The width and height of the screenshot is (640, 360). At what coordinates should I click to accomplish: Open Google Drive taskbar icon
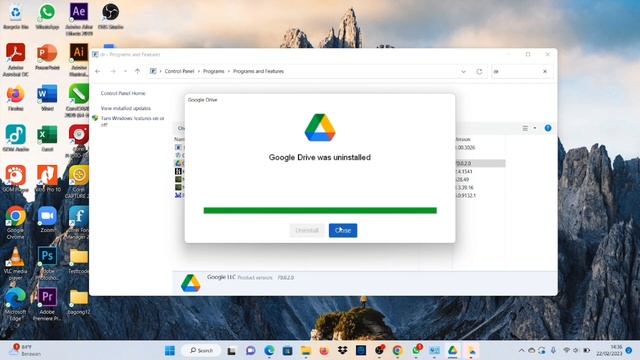[x=452, y=350]
